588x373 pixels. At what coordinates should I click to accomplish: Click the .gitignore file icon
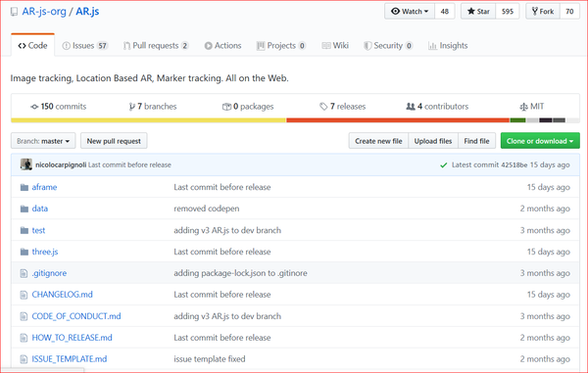click(24, 273)
